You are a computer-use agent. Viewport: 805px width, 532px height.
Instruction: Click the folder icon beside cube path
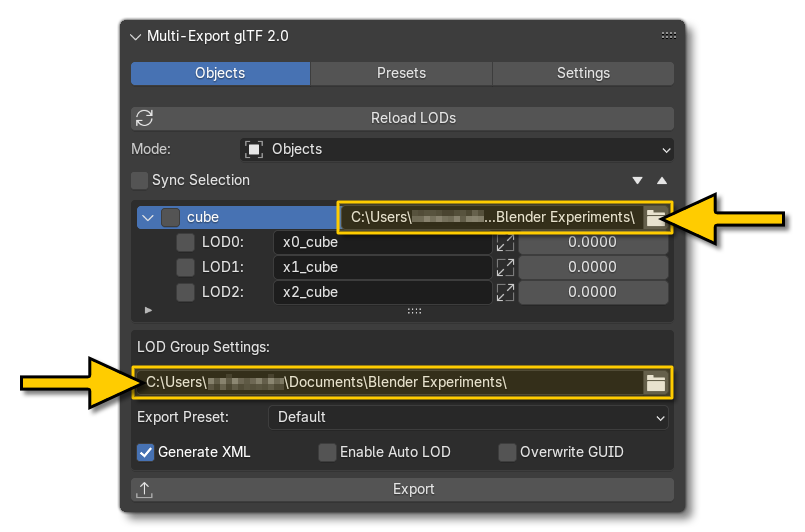(x=655, y=218)
